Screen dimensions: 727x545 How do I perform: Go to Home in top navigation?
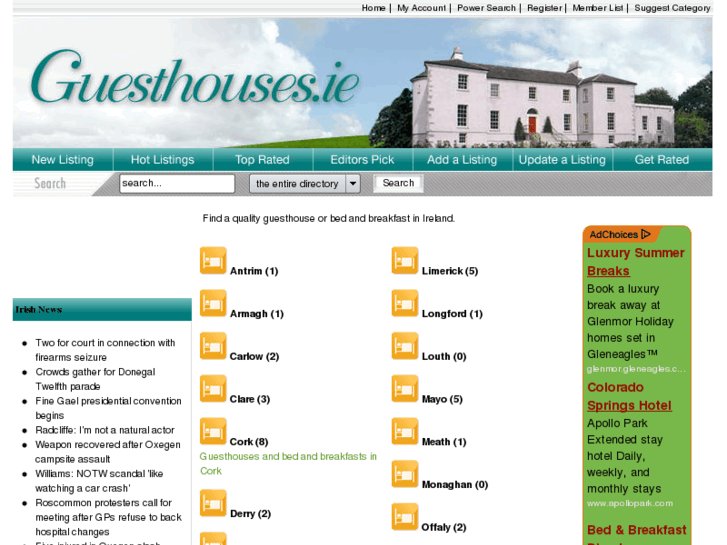coord(374,8)
